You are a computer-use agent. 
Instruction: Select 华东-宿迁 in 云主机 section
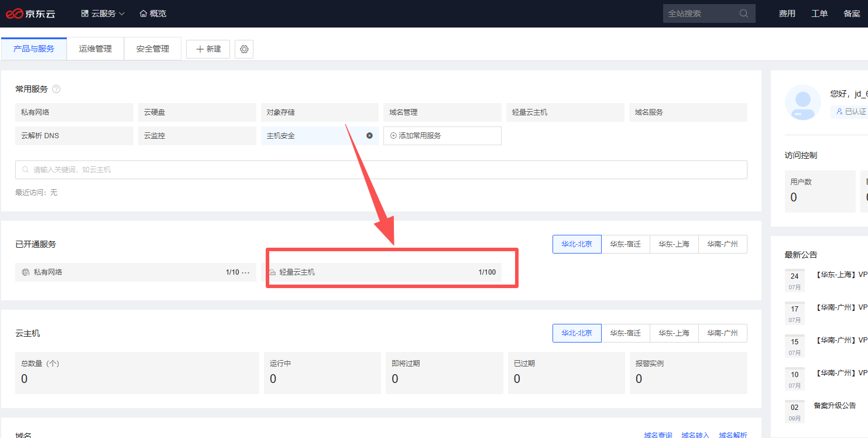point(626,333)
